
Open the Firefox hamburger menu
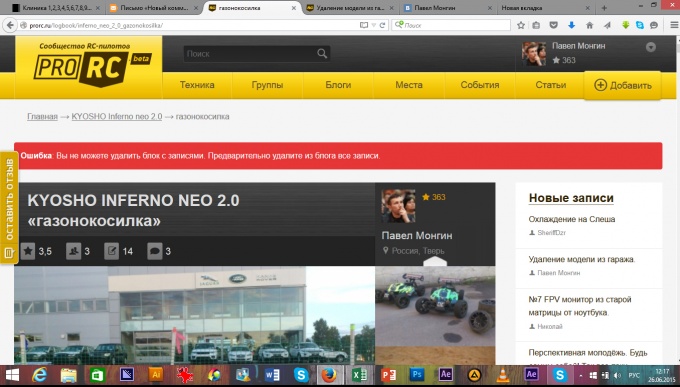pyautogui.click(x=673, y=25)
